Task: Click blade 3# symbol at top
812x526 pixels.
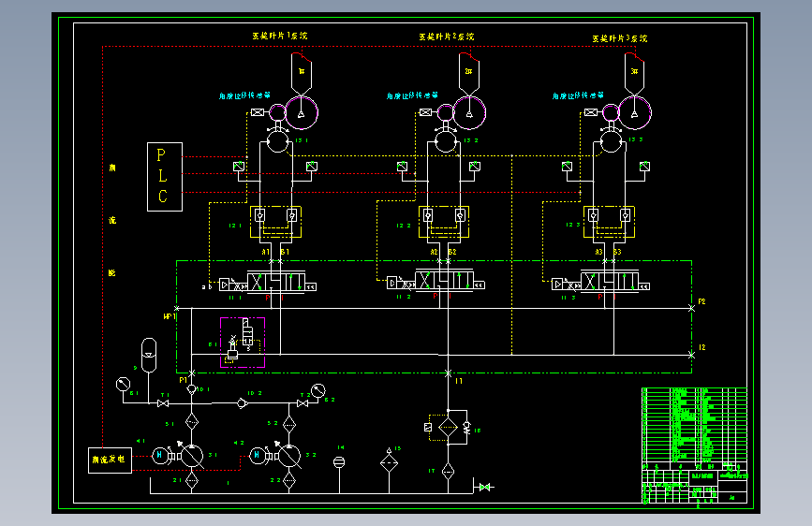Action: [634, 73]
